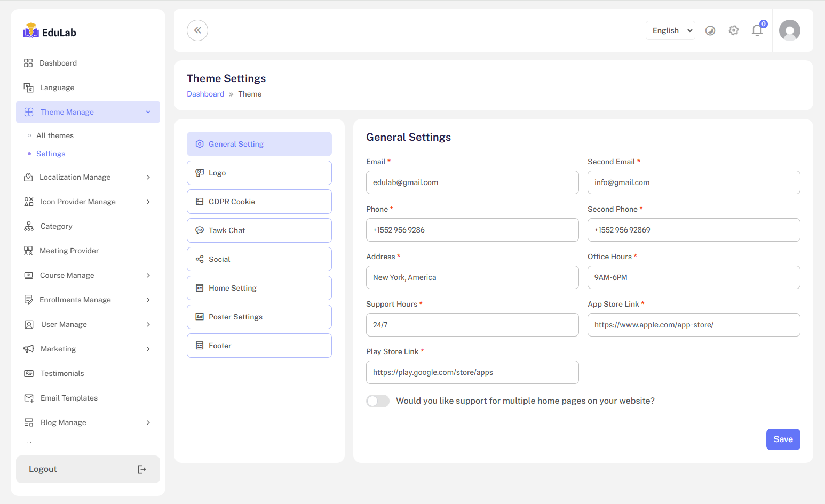Click the Logout exit icon
Viewport: 825px width, 504px height.
(141, 469)
